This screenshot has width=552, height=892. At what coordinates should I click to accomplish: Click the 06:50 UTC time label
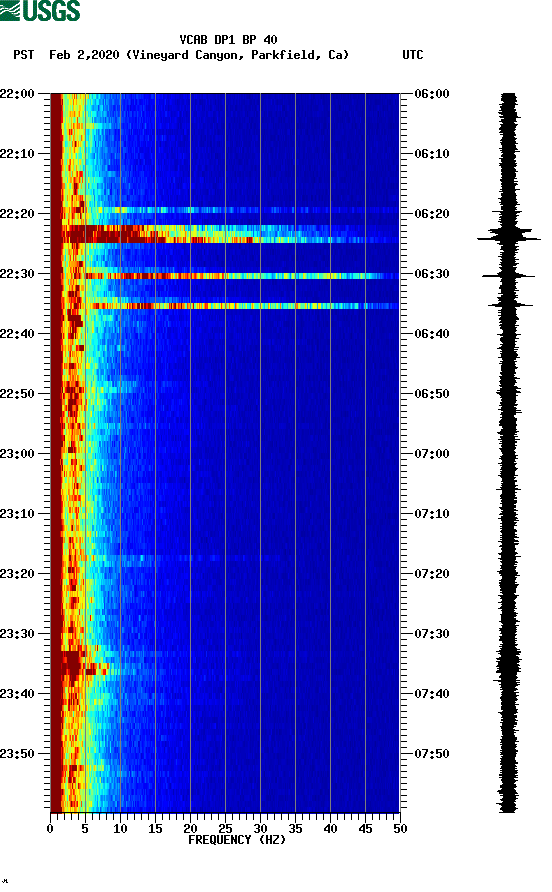point(432,394)
